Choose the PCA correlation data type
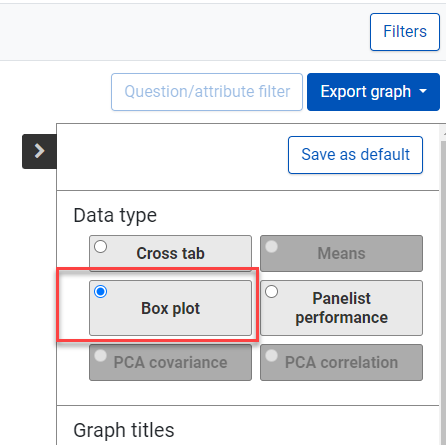 [x=341, y=362]
